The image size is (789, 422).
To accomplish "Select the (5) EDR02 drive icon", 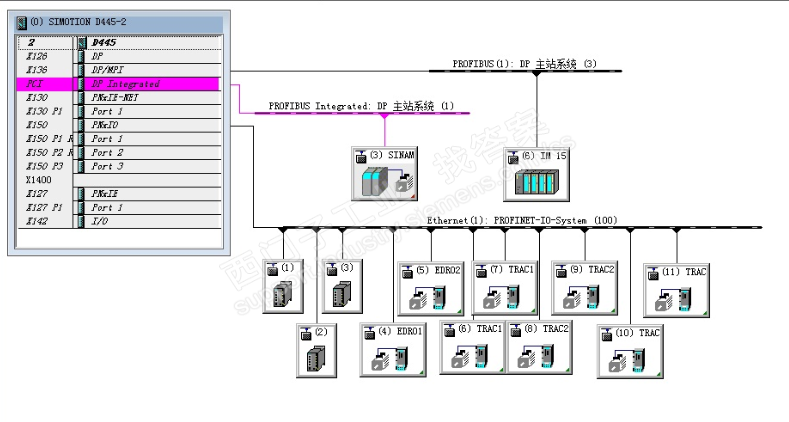I will (x=430, y=288).
